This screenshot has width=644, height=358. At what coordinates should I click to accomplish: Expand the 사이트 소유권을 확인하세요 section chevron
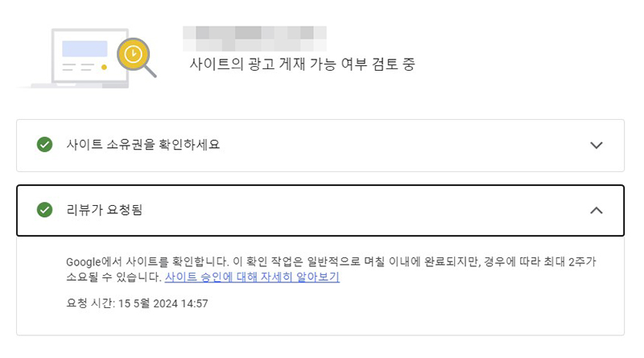[597, 145]
